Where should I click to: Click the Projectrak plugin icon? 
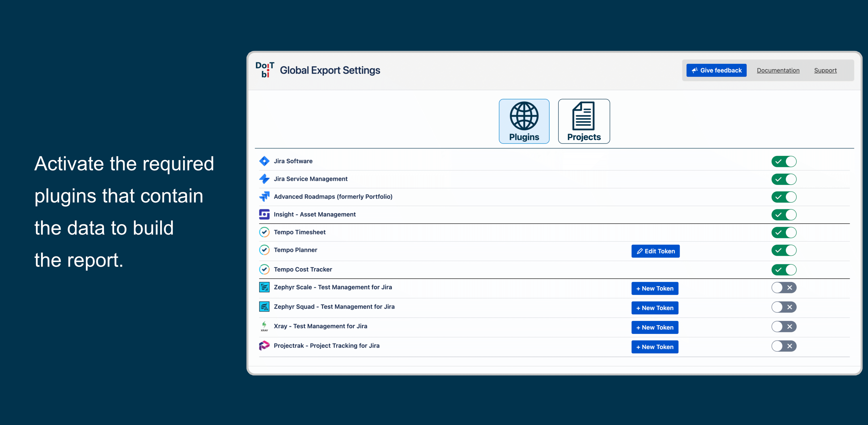pos(264,345)
